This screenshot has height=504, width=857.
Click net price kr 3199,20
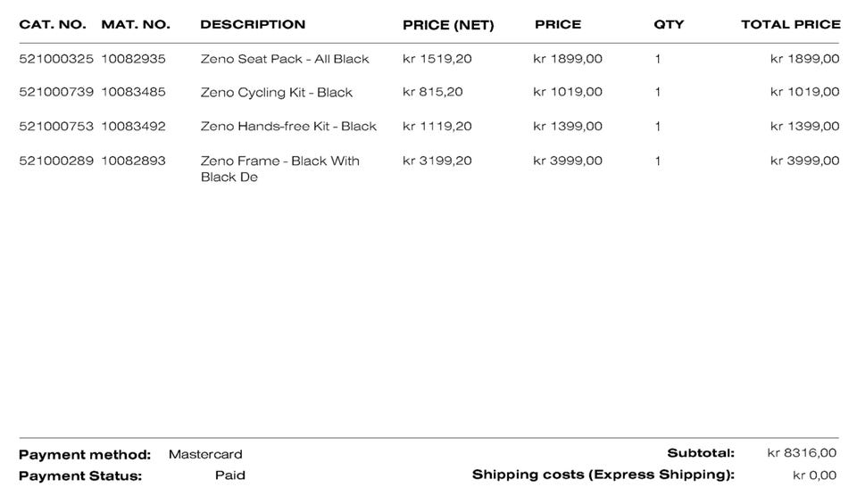coord(437,161)
